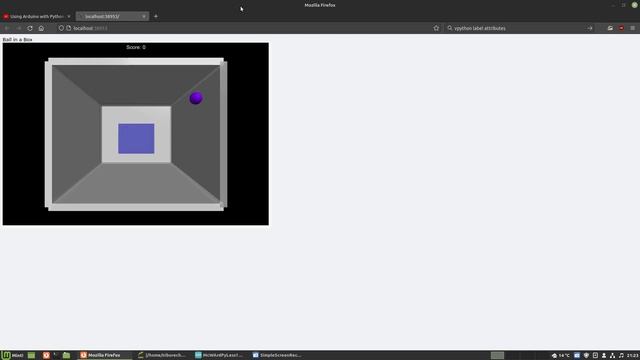
Task: Click the red extension icon in toolbar
Action: click(x=621, y=28)
